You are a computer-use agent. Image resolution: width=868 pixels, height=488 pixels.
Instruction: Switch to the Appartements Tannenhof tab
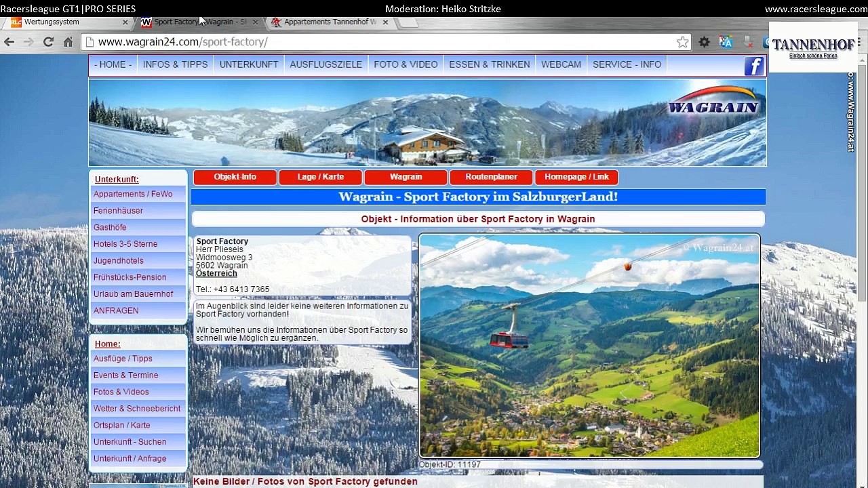pos(330,22)
